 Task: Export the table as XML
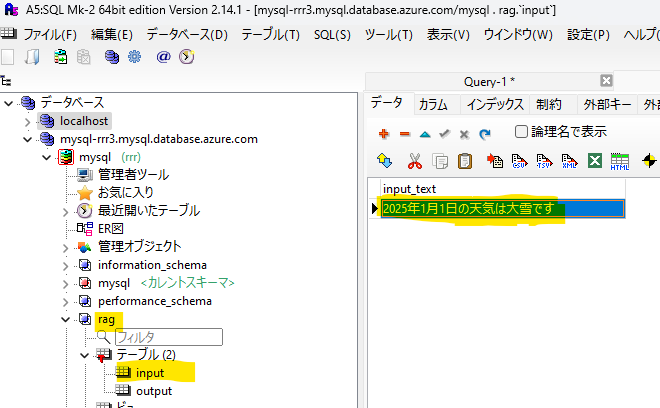(x=569, y=161)
